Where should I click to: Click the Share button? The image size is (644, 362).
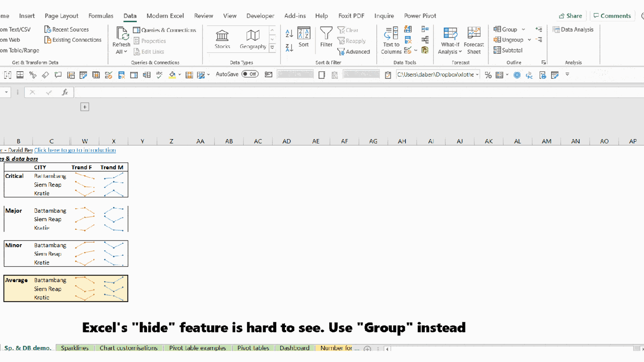(x=570, y=16)
